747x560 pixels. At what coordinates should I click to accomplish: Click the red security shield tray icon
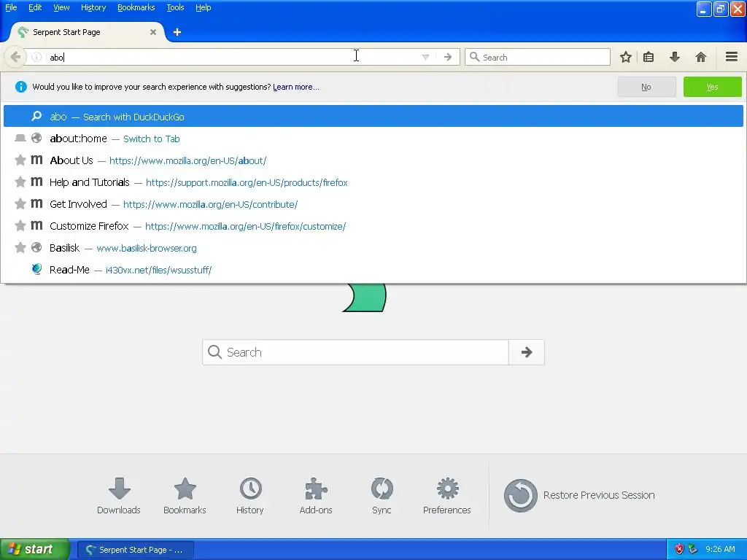click(x=679, y=549)
